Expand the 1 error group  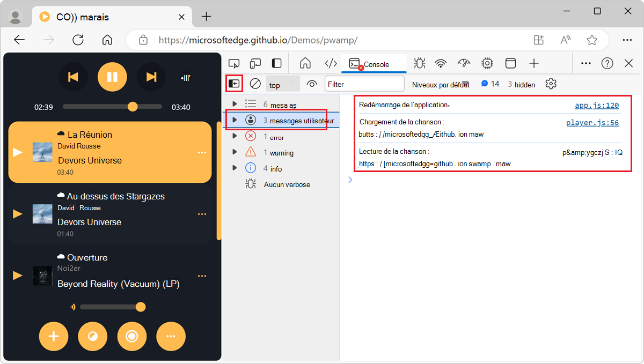tap(235, 136)
